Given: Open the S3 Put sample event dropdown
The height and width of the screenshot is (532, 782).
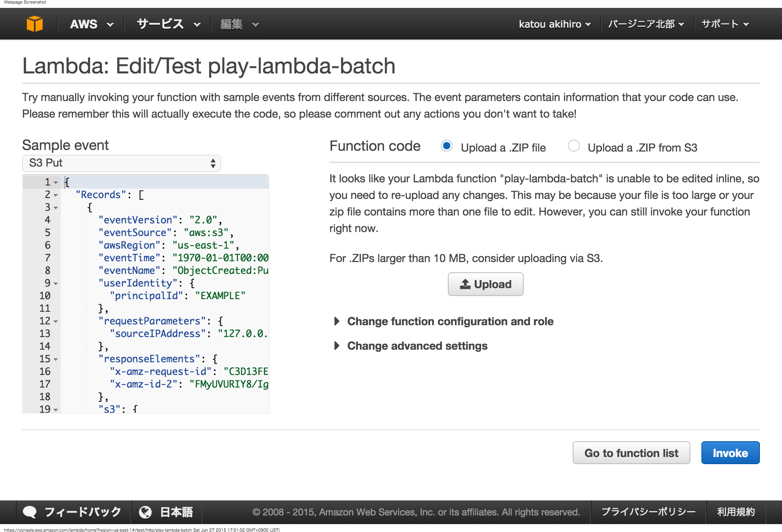Looking at the screenshot, I should (121, 163).
